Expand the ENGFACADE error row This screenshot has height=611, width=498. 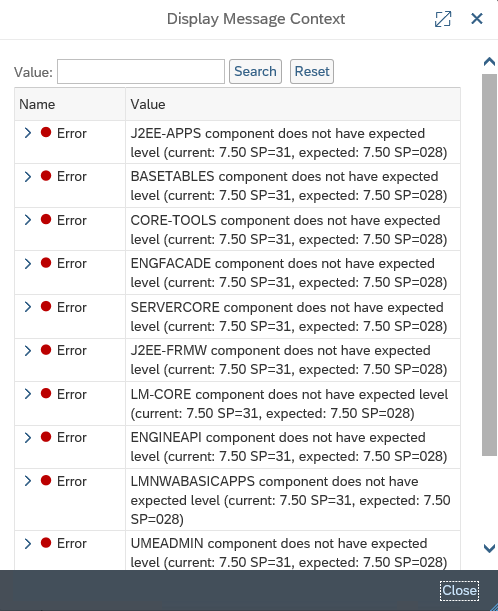coord(28,263)
